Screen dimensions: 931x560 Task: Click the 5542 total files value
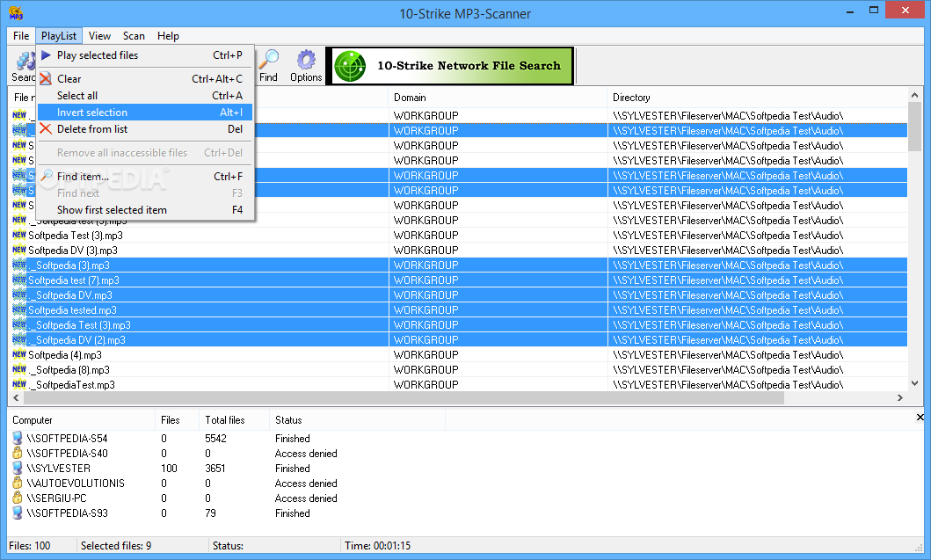click(x=215, y=439)
